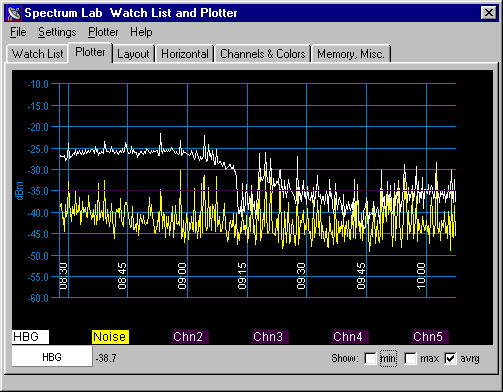Open the Channels & Colors tab
The height and width of the screenshot is (392, 503).
[263, 54]
